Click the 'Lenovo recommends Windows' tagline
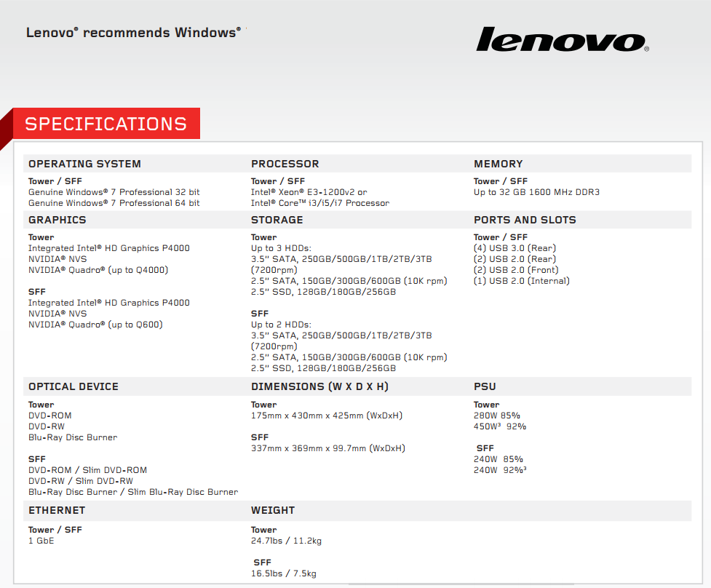The image size is (711, 588). (134, 33)
